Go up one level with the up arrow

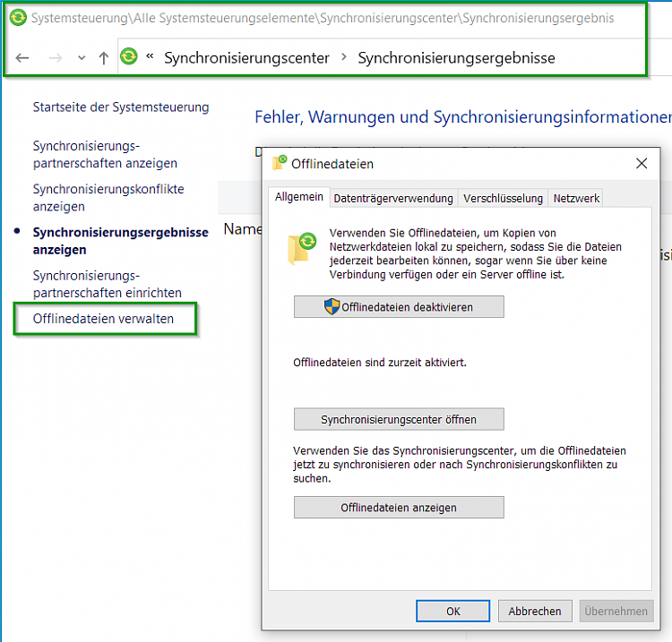pos(103,58)
